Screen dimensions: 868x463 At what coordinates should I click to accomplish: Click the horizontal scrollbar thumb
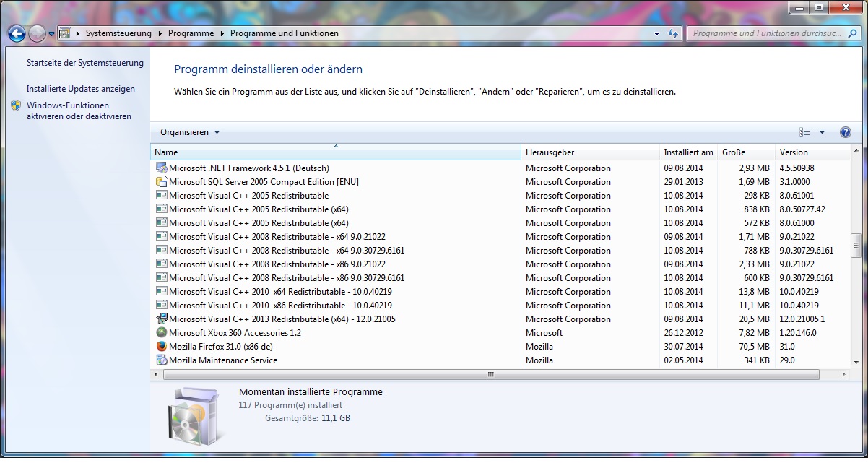click(491, 374)
